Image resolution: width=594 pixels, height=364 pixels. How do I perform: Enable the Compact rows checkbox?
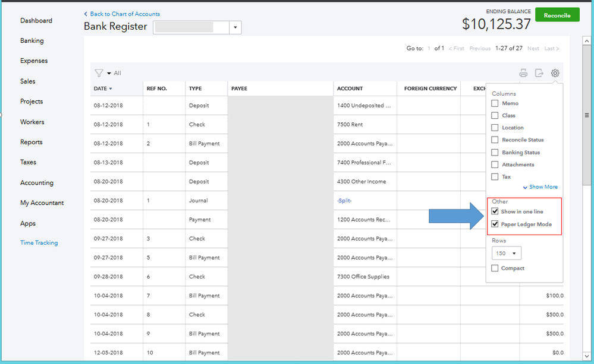tap(495, 268)
